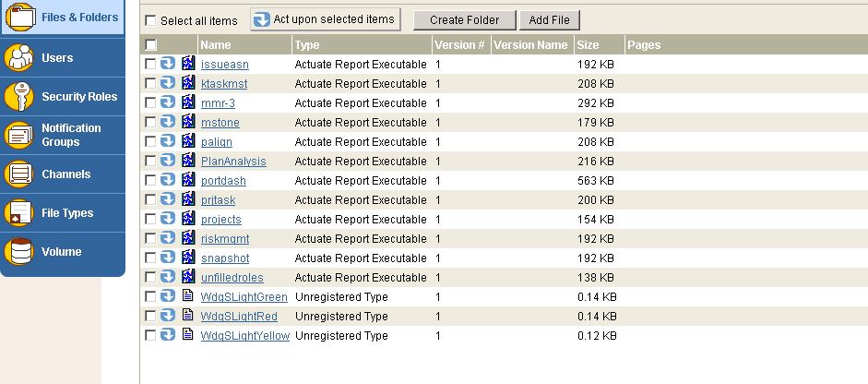The width and height of the screenshot is (868, 384).
Task: Open the Channels sidebar icon
Action: [18, 174]
